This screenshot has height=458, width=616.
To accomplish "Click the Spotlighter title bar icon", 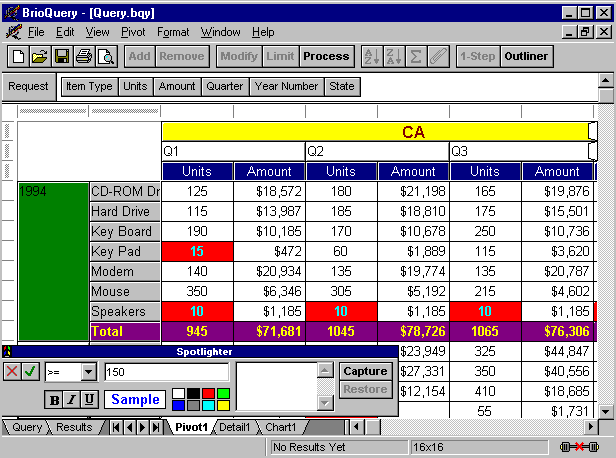I will tap(7, 351).
